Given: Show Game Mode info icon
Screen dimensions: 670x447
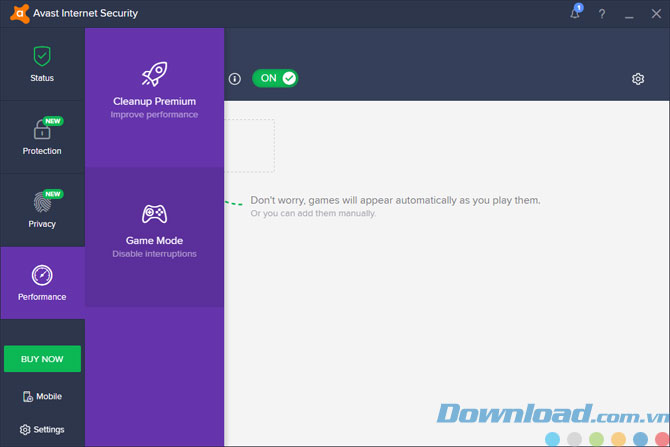Looking at the screenshot, I should click(x=235, y=79).
